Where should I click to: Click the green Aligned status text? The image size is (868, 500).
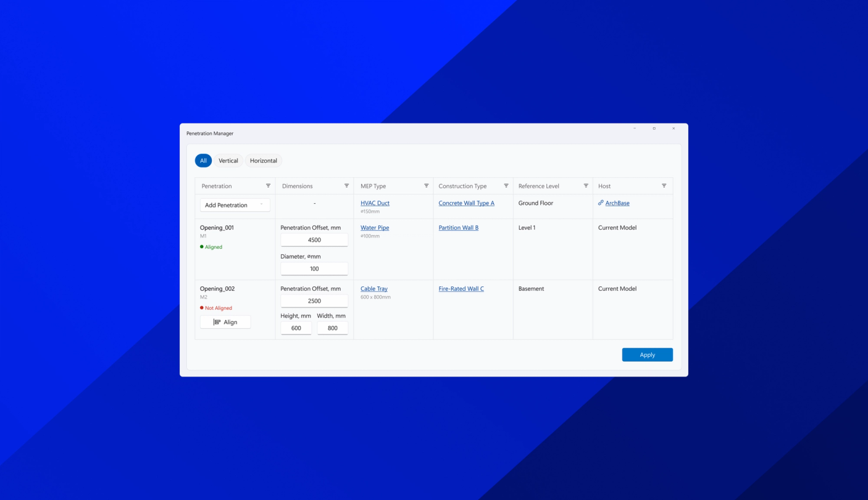[x=214, y=247]
